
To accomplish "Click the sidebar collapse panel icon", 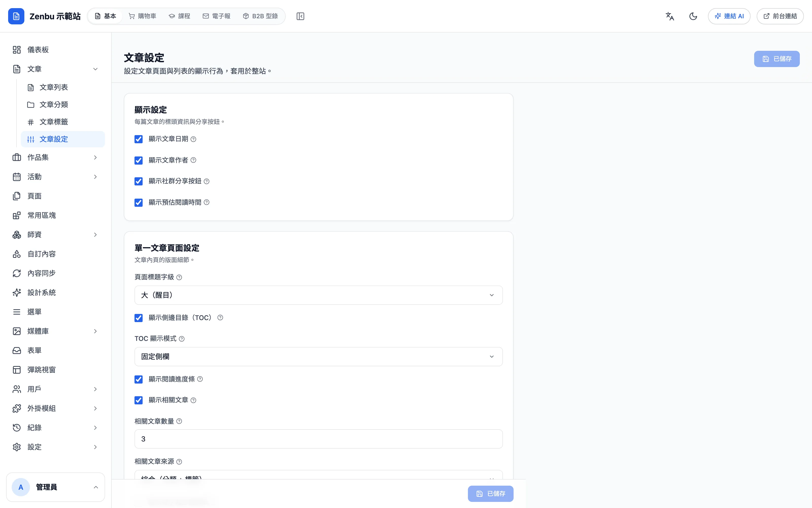I will (300, 16).
